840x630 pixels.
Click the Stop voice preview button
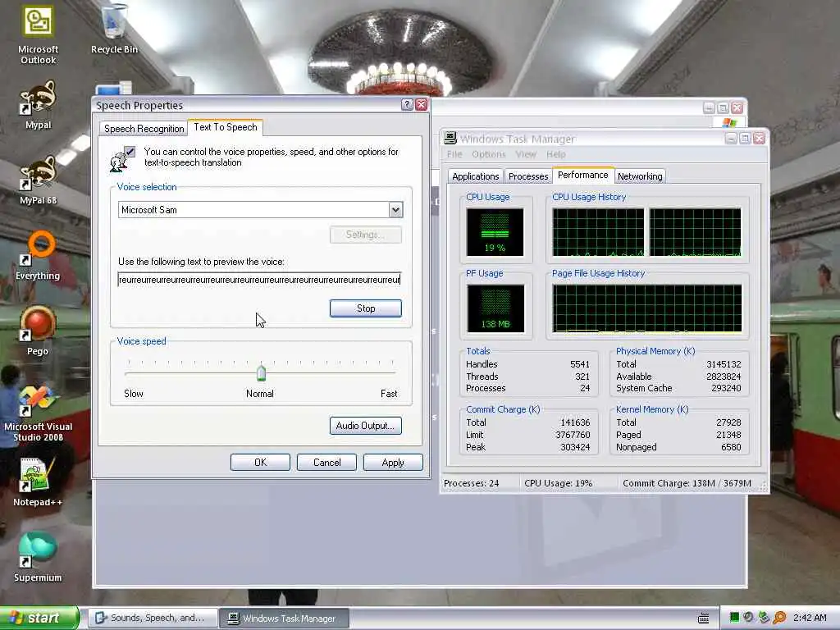365,308
